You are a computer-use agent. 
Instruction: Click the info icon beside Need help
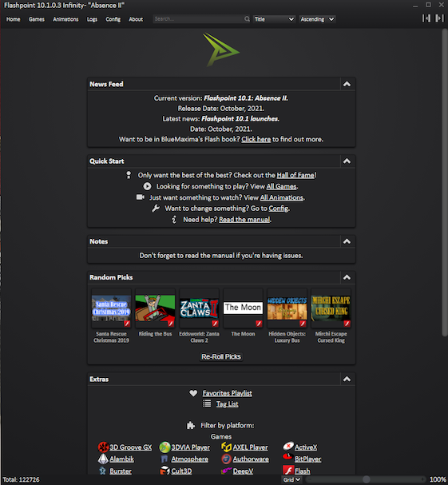[x=174, y=219]
